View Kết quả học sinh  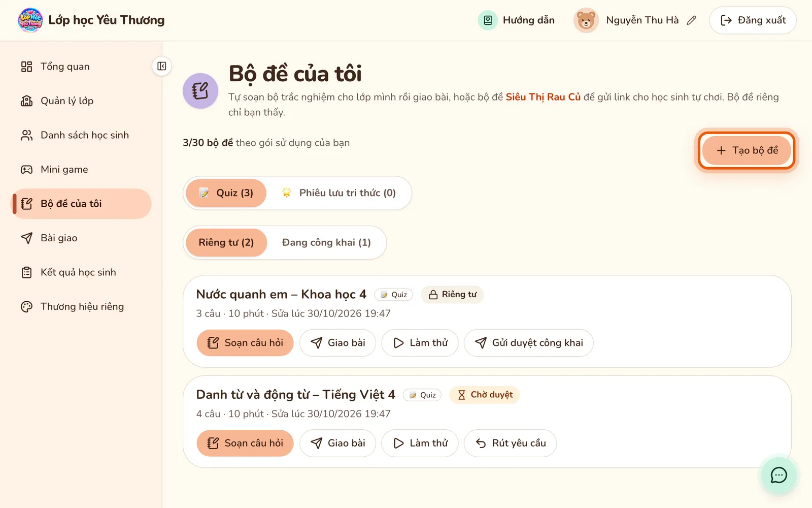point(81,272)
